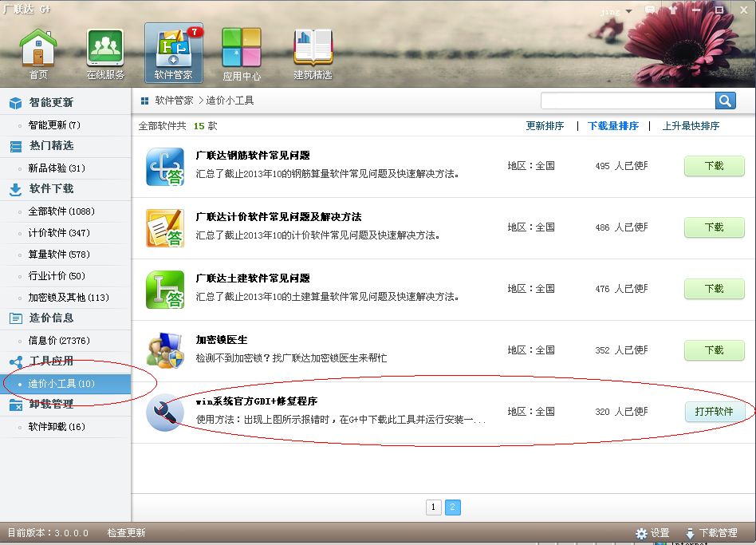
Task: Focus the software search input field
Action: click(x=628, y=101)
